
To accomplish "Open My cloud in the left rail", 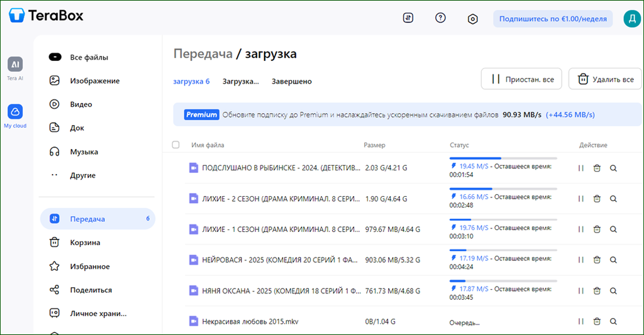I will pos(15,116).
